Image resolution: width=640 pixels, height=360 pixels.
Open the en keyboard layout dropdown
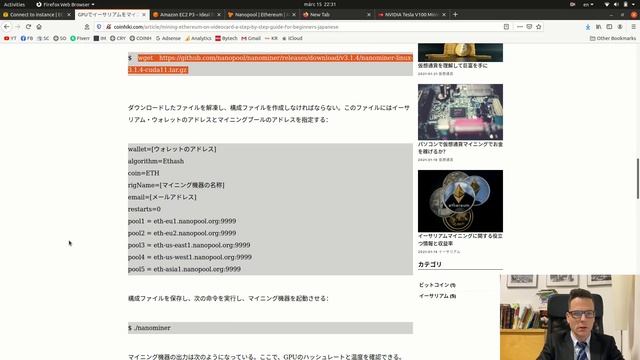[x=588, y=4]
